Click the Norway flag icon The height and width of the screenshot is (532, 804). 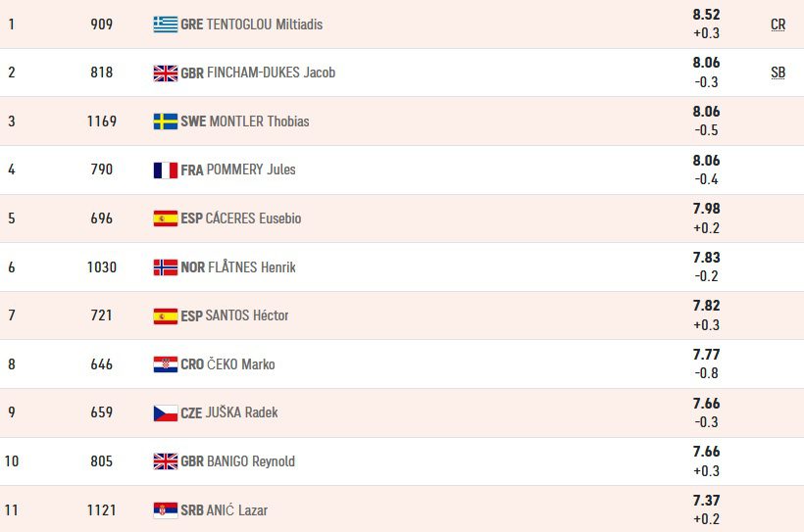tap(165, 267)
